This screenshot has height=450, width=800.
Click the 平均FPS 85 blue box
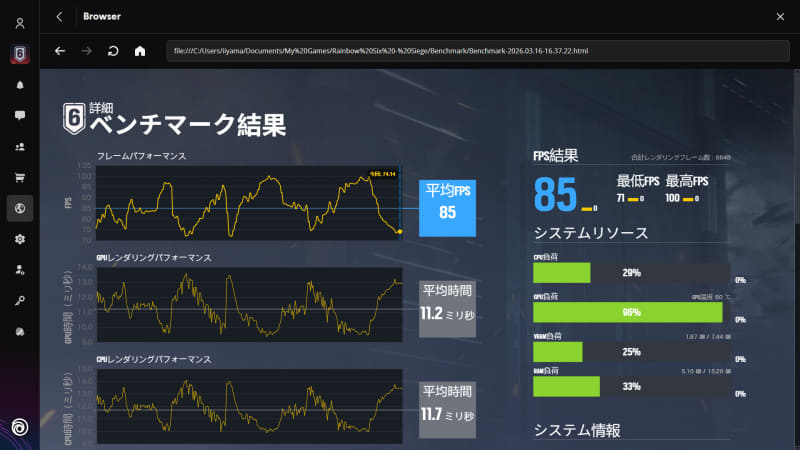tap(447, 208)
